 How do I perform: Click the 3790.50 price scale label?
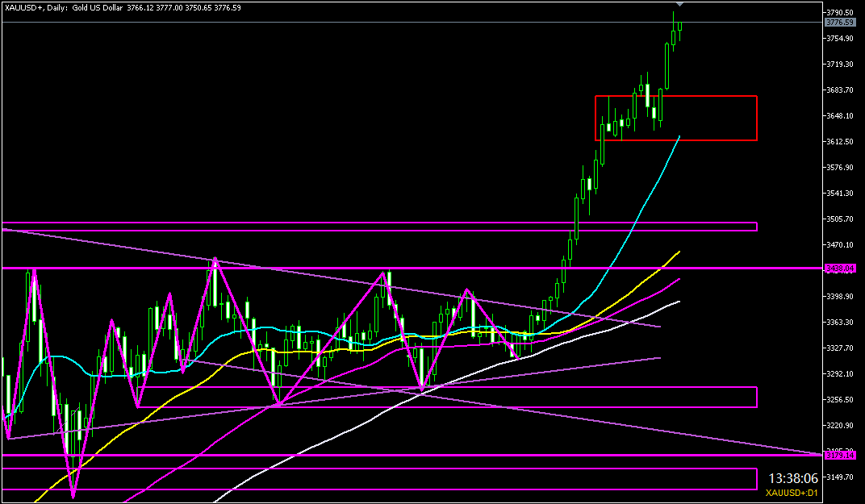tap(840, 13)
